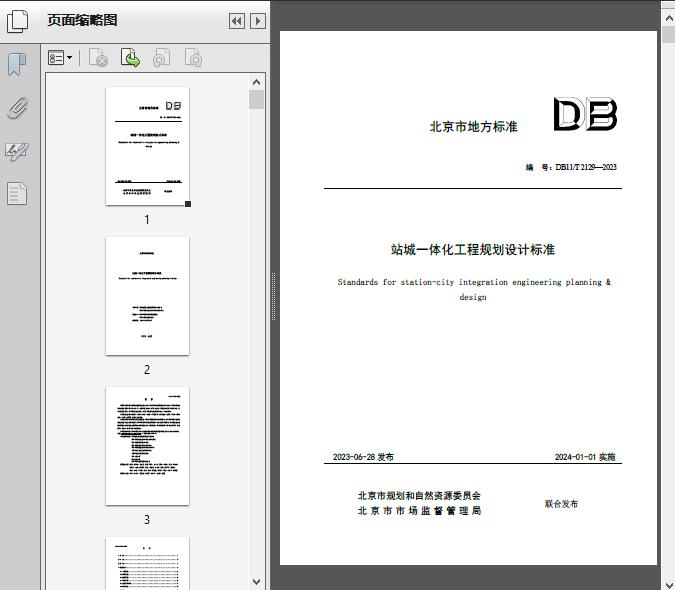This screenshot has width=675, height=590.
Task: Click '2023-06-28 发布' date text
Action: pyautogui.click(x=363, y=457)
